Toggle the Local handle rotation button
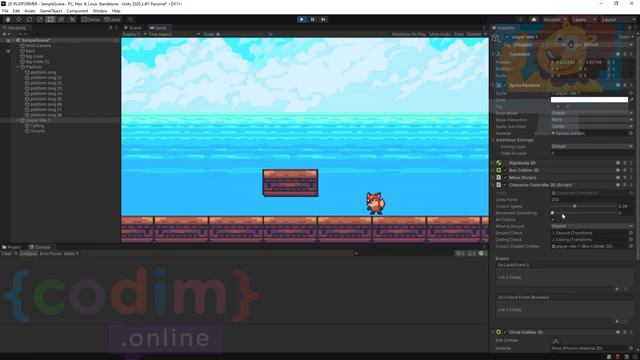Screen dimensions: 640x360 [x=112, y=19]
